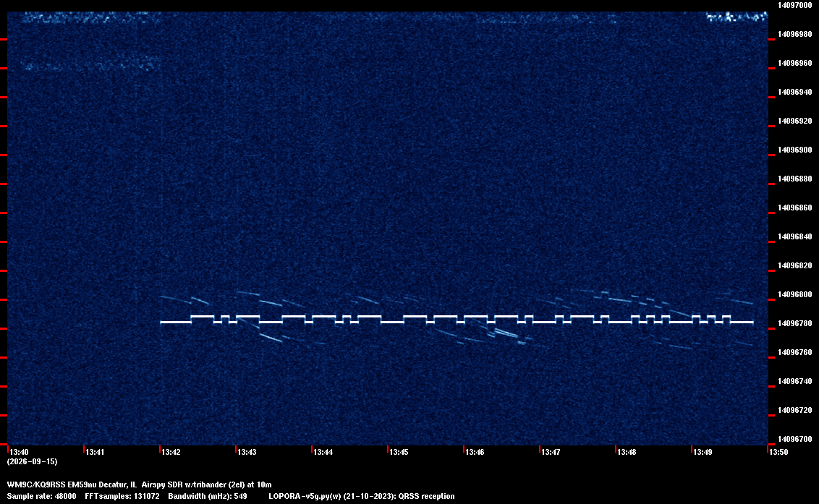Click the 13:47 time axis label
This screenshot has height=504, width=819.
point(551,452)
